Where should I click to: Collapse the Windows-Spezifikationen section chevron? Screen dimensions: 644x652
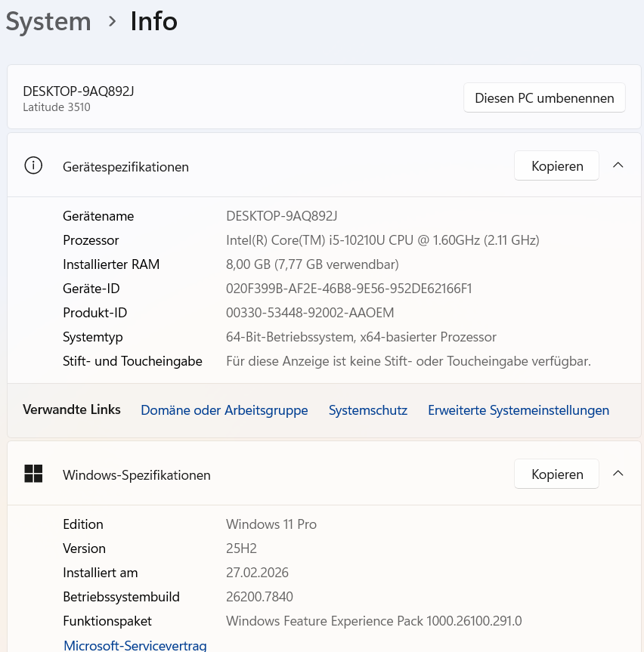pos(618,474)
